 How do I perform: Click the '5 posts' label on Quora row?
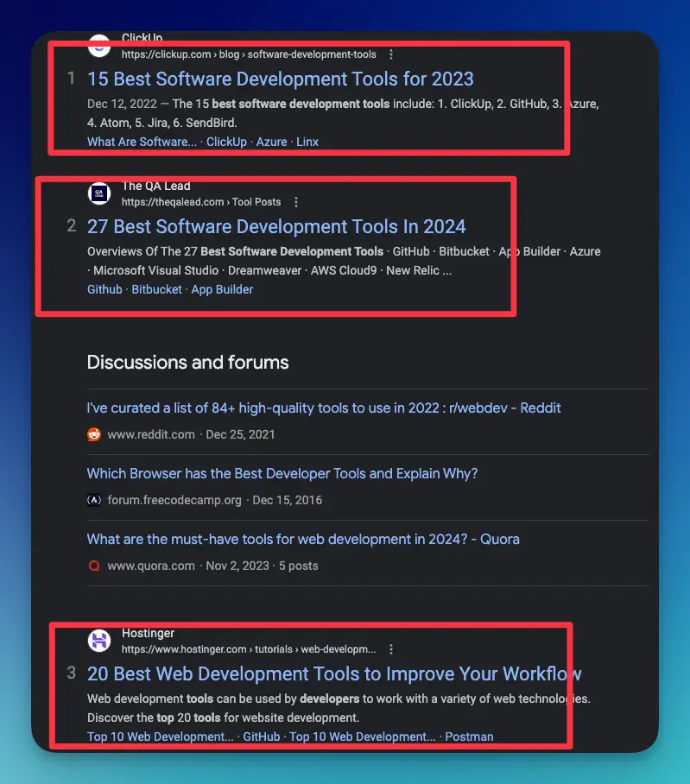coord(299,566)
